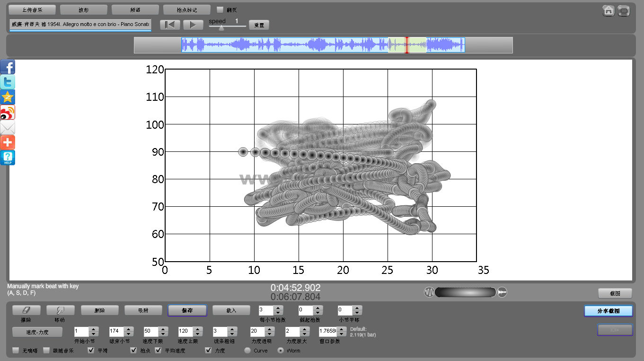Increase the 结束小节 value with up arrow
The image size is (644, 361).
point(128,329)
